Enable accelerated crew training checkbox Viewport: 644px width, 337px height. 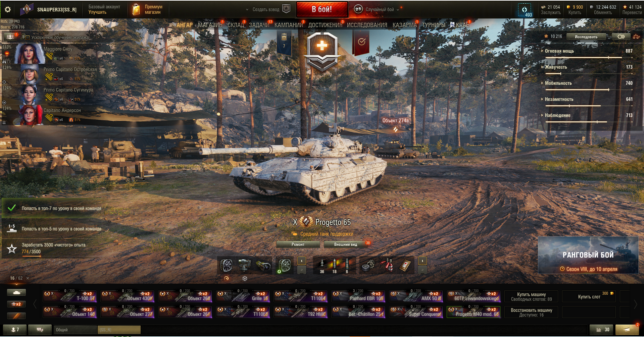pyautogui.click(x=28, y=38)
